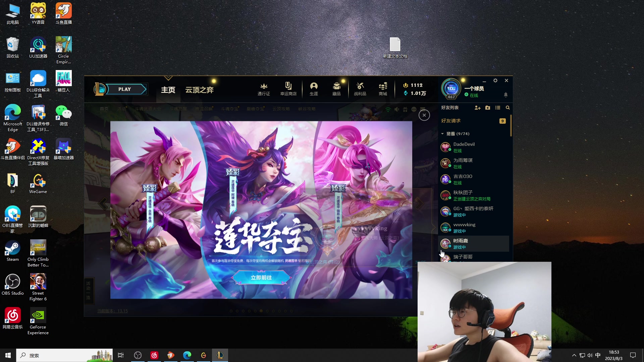Open Steam desktop icon
This screenshot has height=362, width=644.
click(13, 251)
